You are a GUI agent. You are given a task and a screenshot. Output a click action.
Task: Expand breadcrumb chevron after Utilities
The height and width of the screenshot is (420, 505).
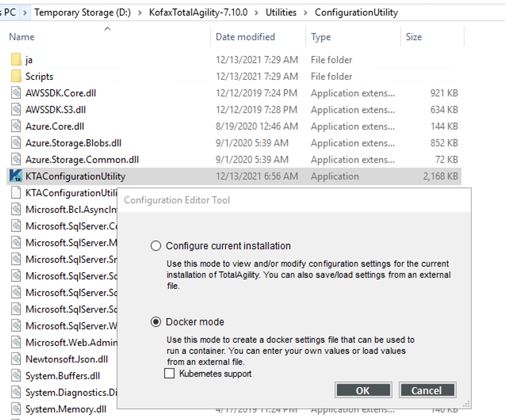[306, 13]
